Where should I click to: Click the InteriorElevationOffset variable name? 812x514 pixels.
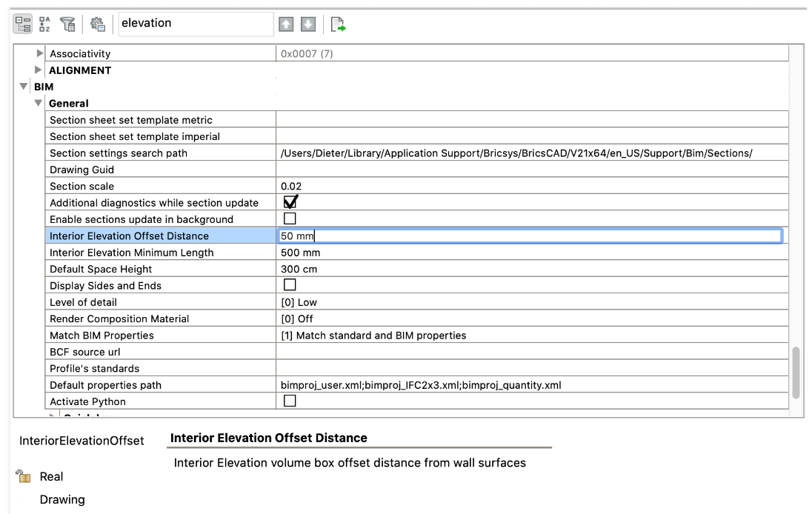[81, 441]
